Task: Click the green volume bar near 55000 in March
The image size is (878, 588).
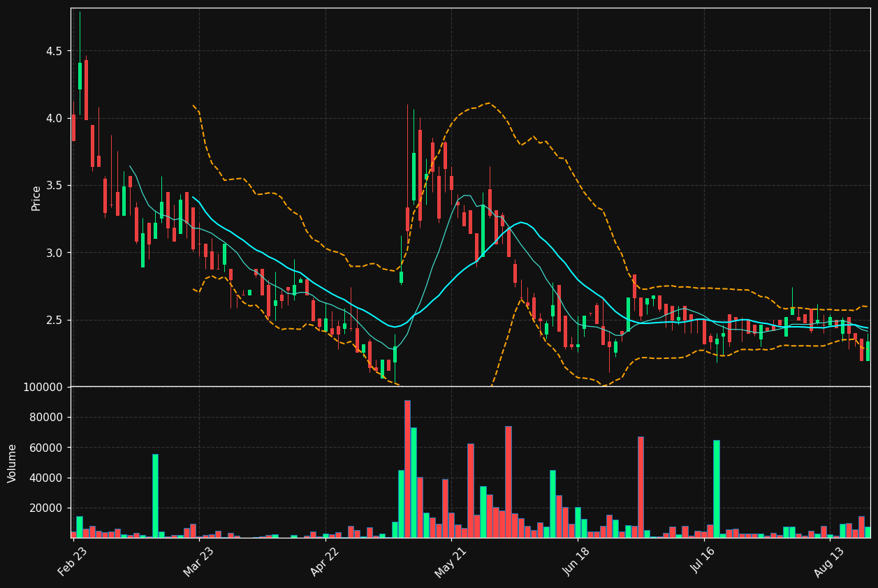Action: pyautogui.click(x=155, y=496)
